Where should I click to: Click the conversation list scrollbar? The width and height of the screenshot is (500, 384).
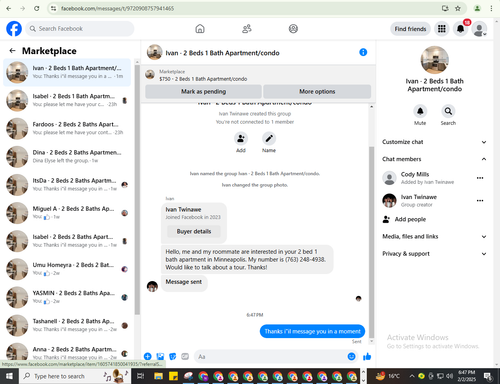(x=137, y=189)
